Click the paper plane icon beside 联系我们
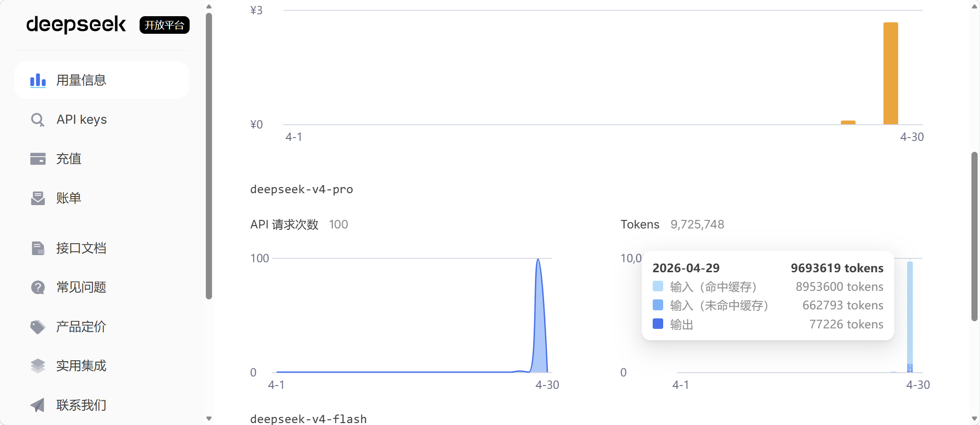Viewport: 980px width, 425px height. tap(38, 405)
